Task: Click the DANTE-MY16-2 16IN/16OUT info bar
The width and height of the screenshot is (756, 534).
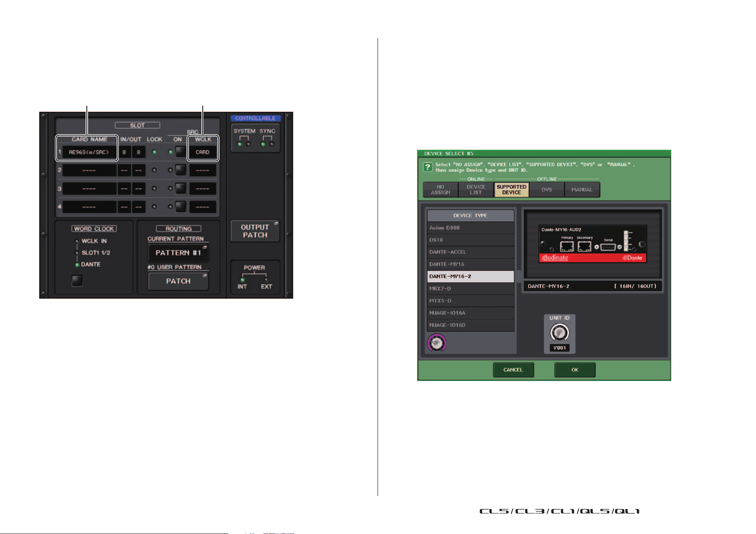Action: click(592, 286)
